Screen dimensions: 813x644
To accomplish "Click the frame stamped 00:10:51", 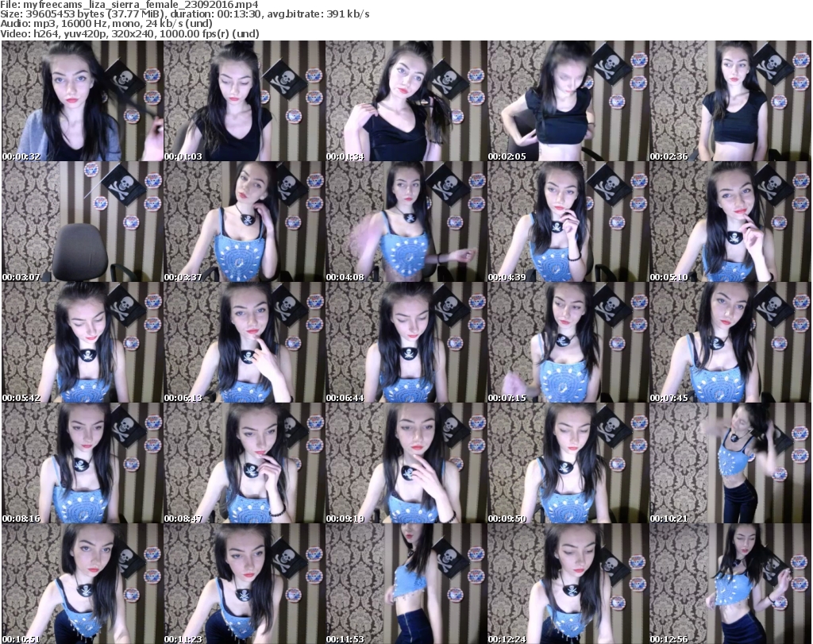I will (x=83, y=584).
